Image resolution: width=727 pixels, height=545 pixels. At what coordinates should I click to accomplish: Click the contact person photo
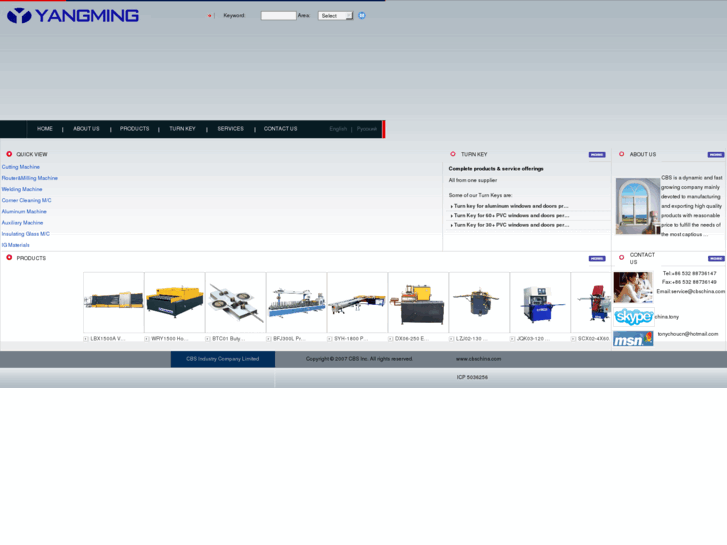(x=633, y=288)
